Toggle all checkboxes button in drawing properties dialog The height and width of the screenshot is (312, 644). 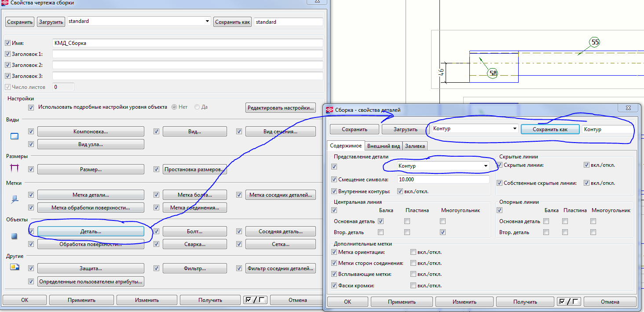click(x=255, y=300)
